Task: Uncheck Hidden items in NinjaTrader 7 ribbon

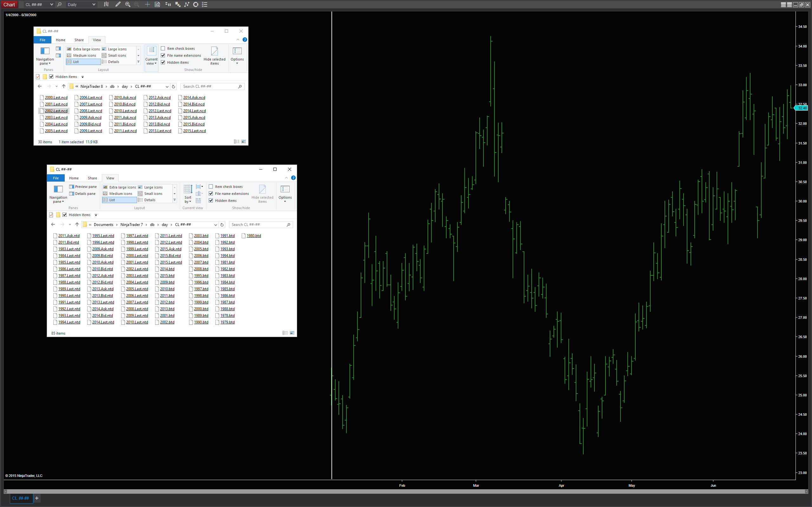Action: coord(211,201)
